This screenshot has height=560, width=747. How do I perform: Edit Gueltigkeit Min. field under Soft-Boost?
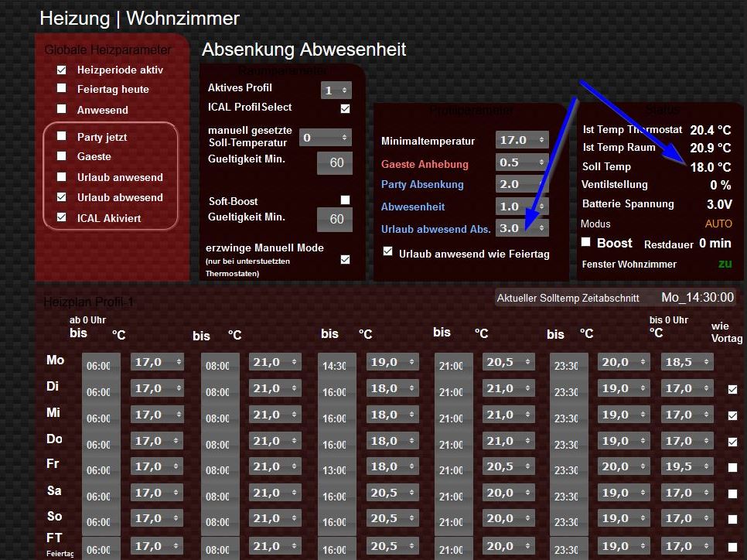(x=335, y=219)
